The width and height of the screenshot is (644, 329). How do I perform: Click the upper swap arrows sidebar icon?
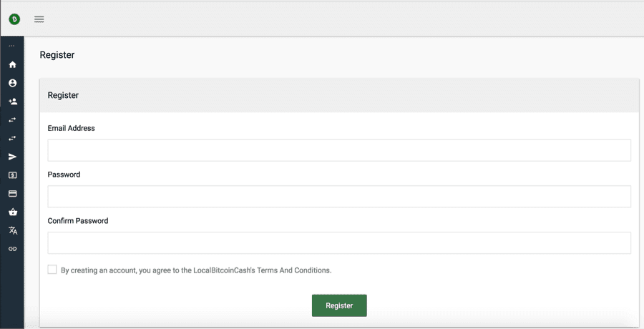pos(12,119)
